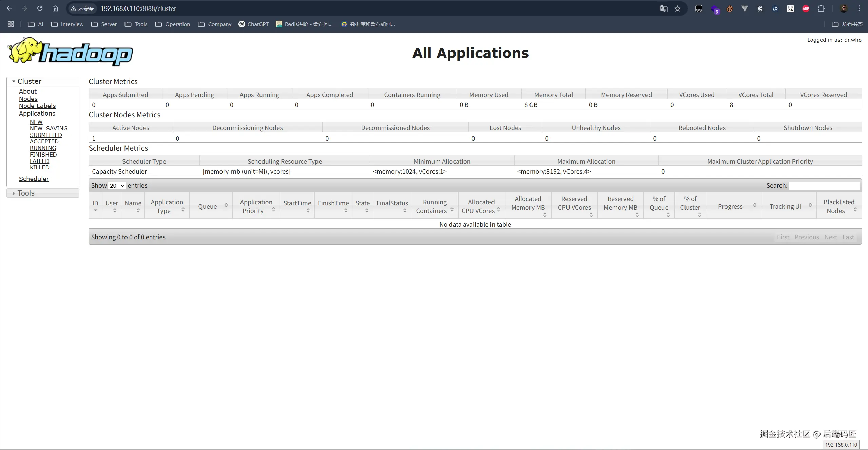
Task: Sort applications by Progress column
Action: [x=733, y=206]
